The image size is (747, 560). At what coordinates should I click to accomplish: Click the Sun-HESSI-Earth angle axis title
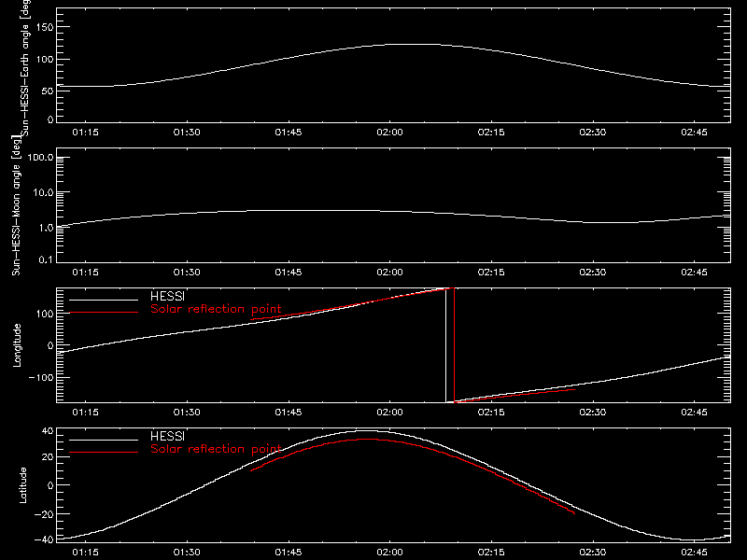(x=25, y=67)
